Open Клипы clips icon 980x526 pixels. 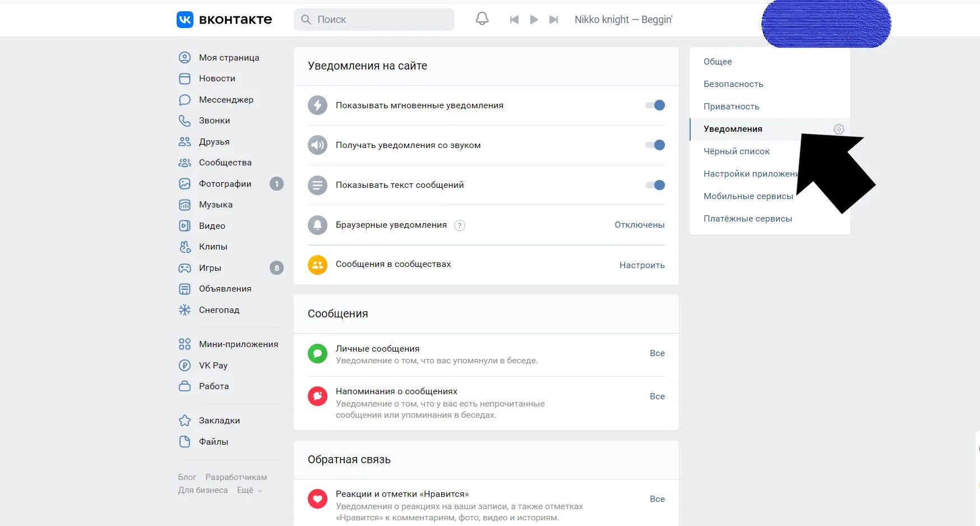point(184,247)
